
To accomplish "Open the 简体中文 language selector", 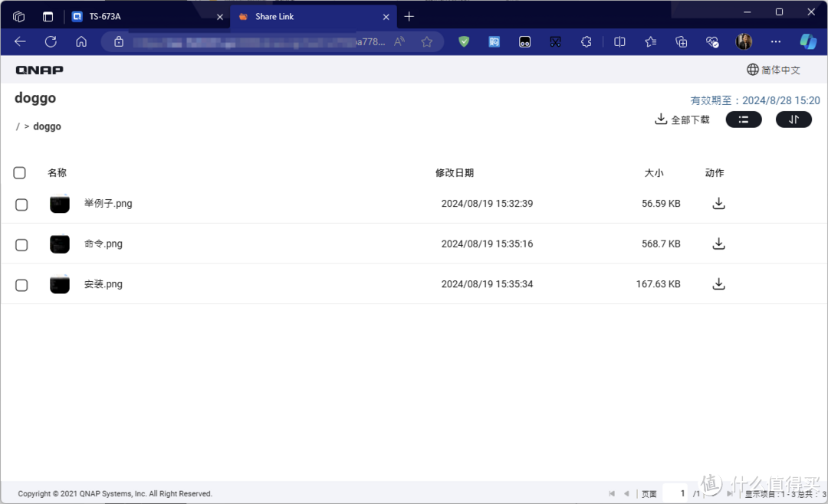I will pyautogui.click(x=774, y=70).
